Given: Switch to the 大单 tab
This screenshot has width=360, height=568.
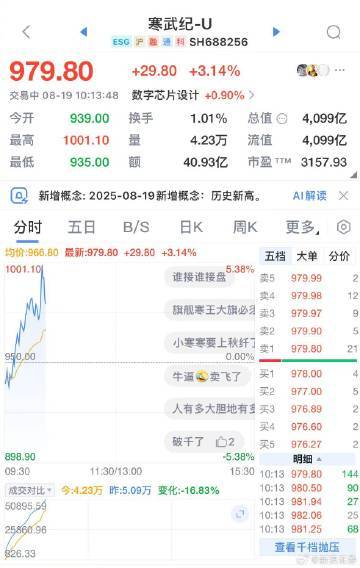Looking at the screenshot, I should coord(307,256).
